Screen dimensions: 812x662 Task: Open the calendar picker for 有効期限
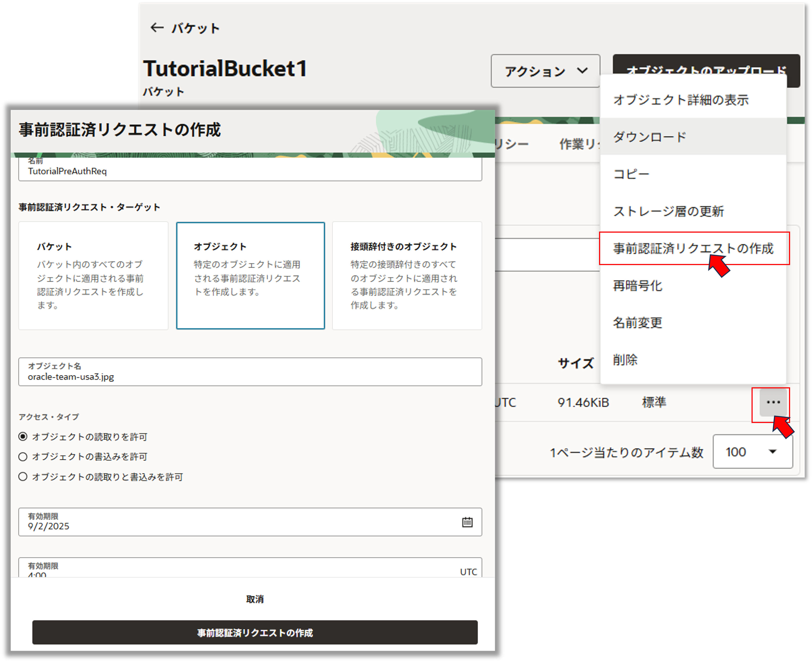467,522
